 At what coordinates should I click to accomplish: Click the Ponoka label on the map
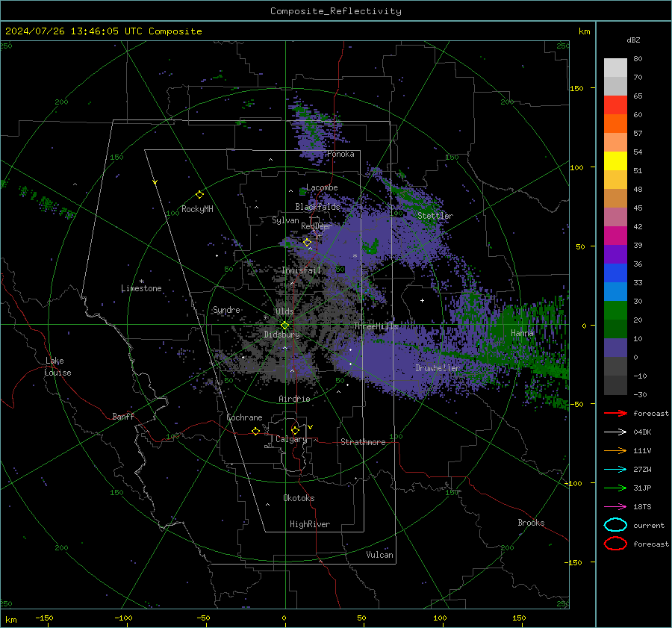340,154
